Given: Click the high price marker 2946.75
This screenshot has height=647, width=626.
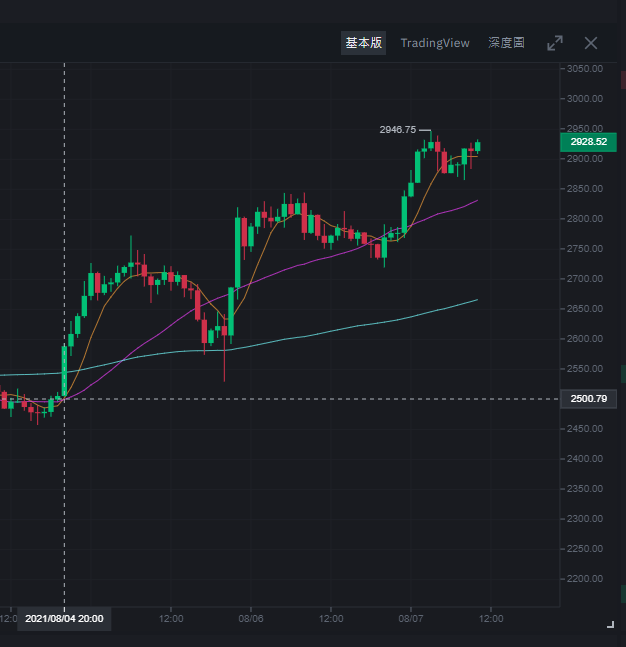Looking at the screenshot, I should [x=398, y=130].
